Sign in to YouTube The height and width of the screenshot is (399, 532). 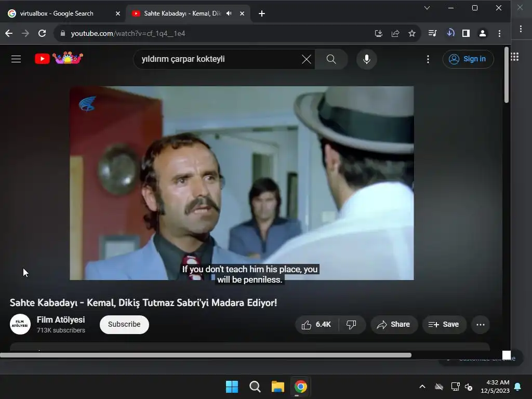(468, 59)
